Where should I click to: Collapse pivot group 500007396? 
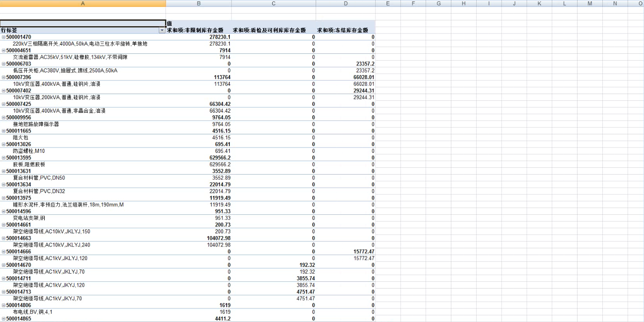[x=3, y=77]
